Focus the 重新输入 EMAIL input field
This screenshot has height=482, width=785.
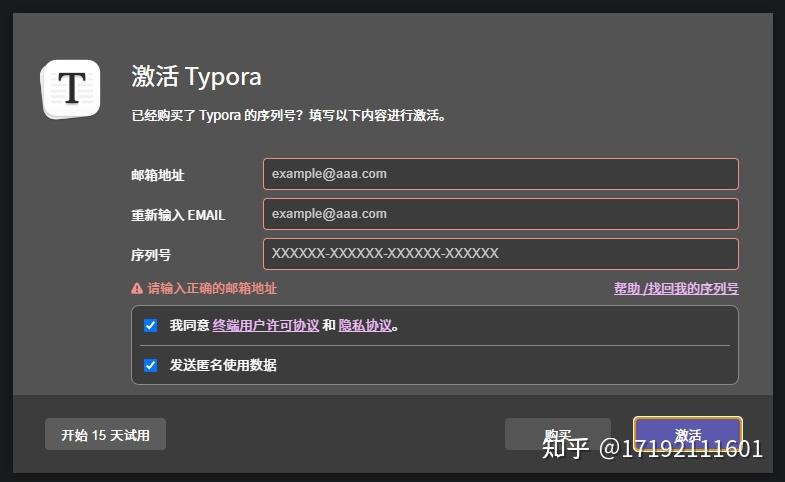point(501,214)
